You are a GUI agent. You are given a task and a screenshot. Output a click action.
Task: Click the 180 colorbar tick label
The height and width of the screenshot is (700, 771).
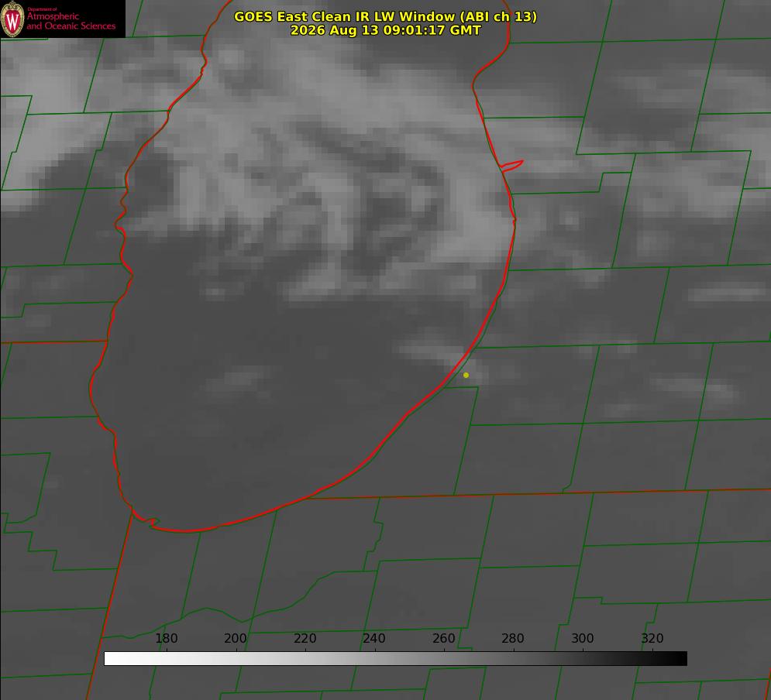166,638
